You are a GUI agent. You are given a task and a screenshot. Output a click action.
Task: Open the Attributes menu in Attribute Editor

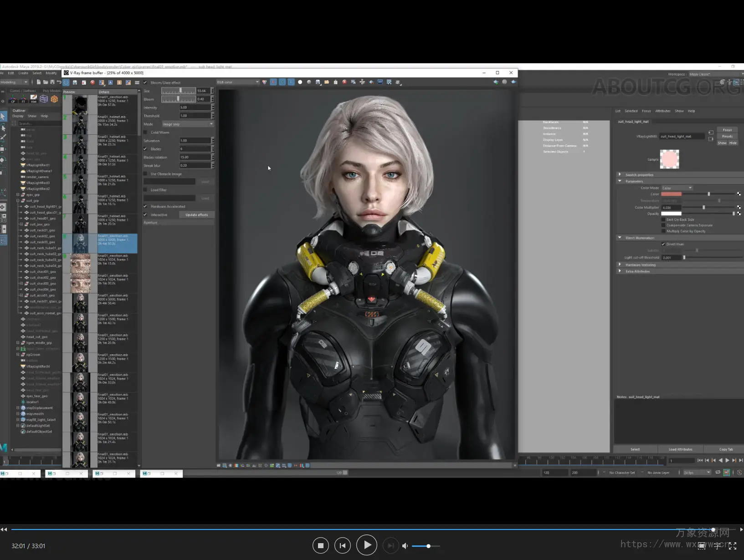[x=662, y=111]
